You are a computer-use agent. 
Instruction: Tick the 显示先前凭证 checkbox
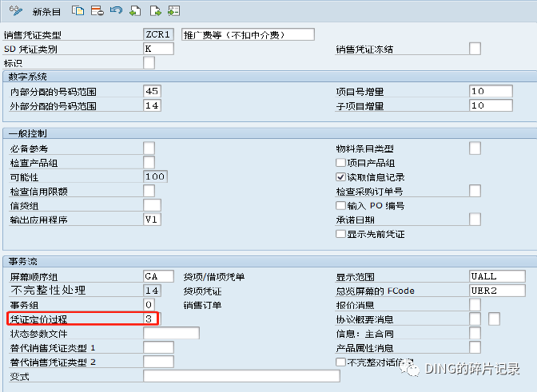point(340,234)
